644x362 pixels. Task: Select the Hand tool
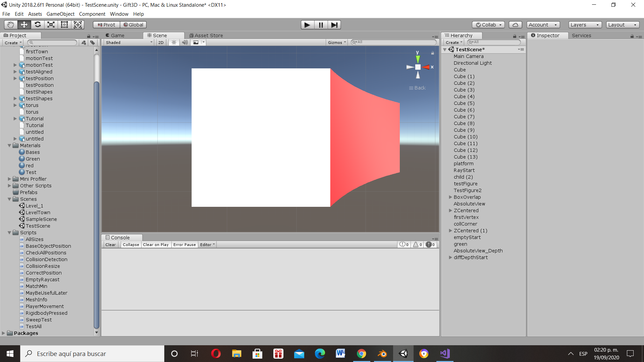[11, 24]
